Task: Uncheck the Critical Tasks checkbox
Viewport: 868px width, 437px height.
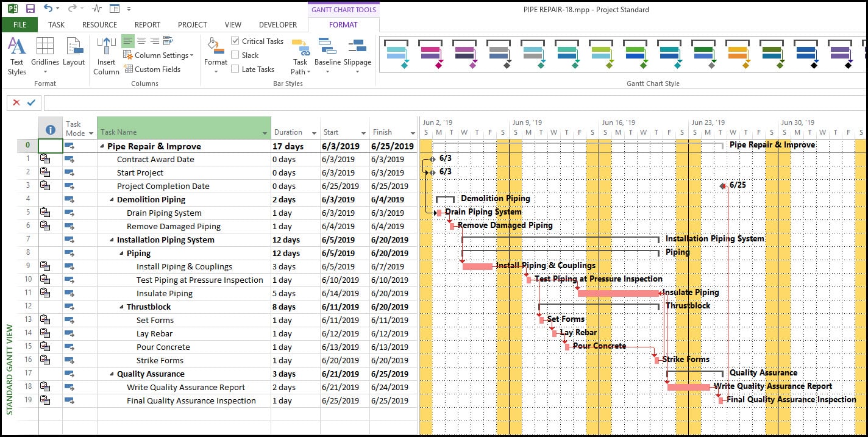Action: 235,41
